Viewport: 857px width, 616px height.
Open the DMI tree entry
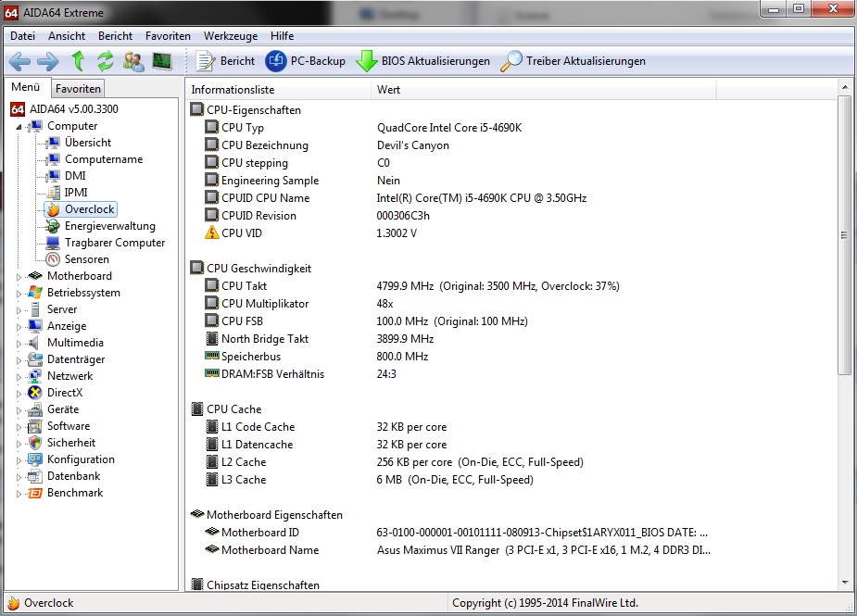(x=66, y=175)
